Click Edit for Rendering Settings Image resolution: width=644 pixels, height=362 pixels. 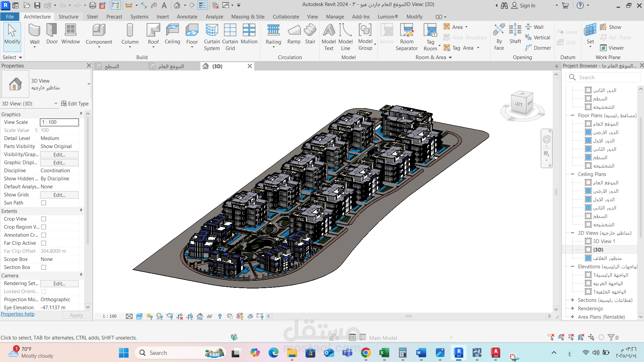pyautogui.click(x=59, y=283)
